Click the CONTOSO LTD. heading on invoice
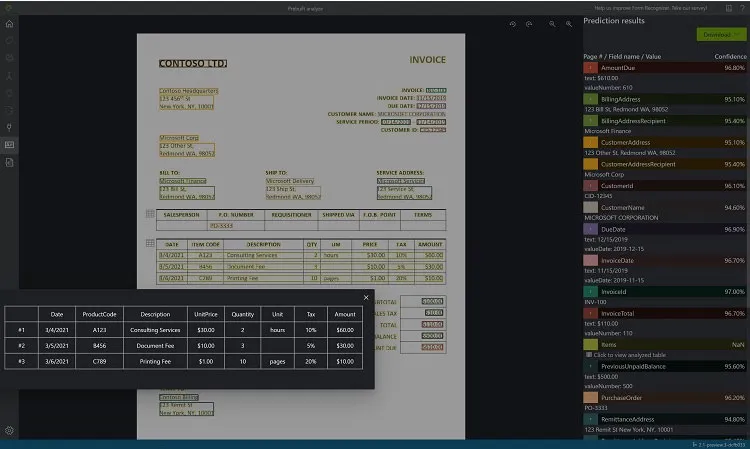This screenshot has height=449, width=750. coord(193,63)
